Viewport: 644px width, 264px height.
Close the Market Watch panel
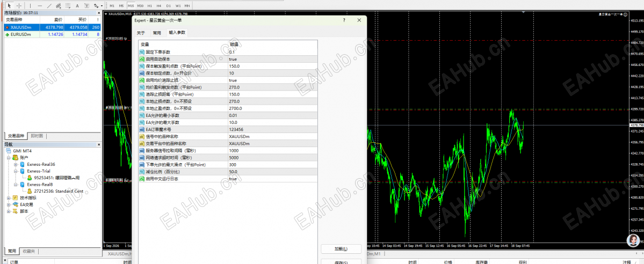click(99, 13)
